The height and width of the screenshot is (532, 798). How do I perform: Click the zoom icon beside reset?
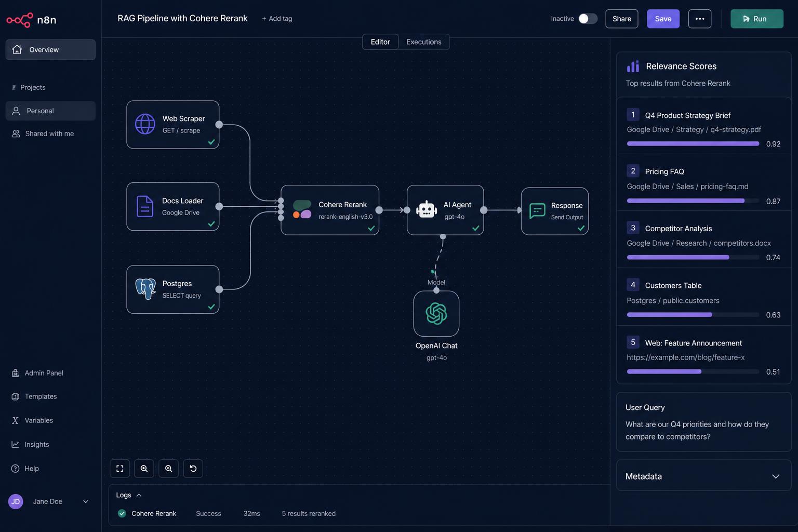click(x=169, y=469)
